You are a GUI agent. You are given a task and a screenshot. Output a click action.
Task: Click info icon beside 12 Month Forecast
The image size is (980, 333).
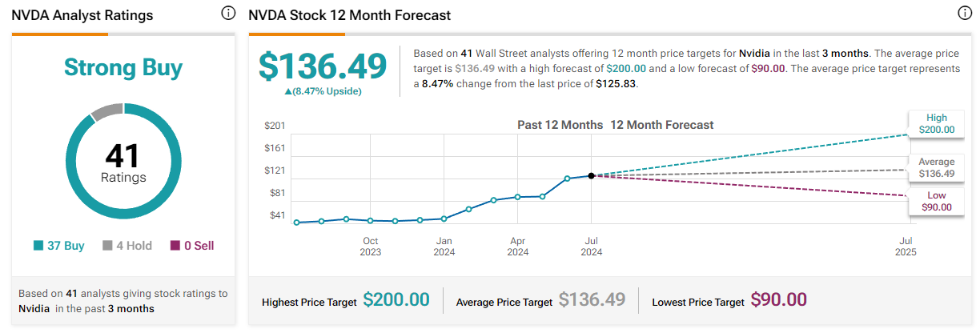[965, 14]
